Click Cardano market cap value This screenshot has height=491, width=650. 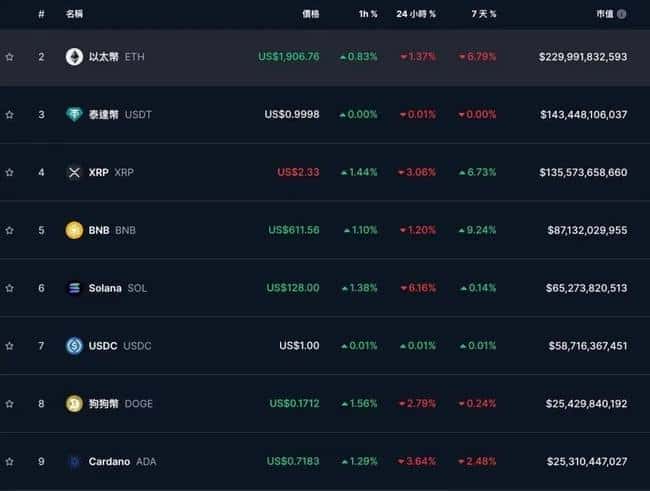tap(587, 461)
